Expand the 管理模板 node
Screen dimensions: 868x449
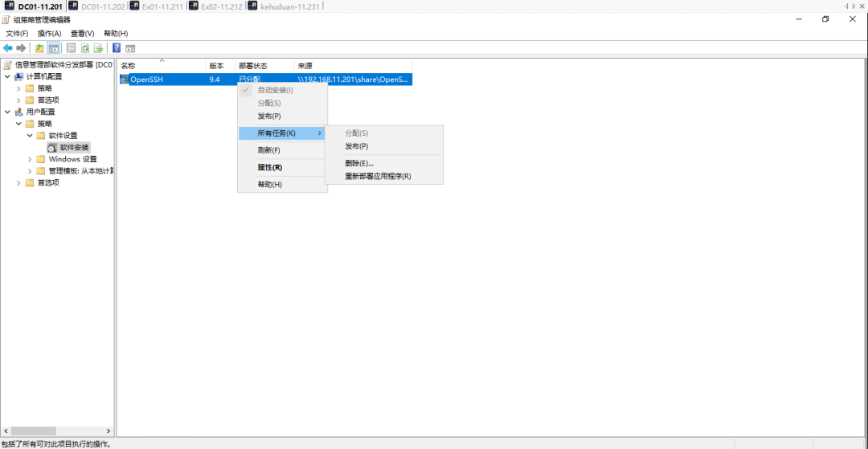click(x=31, y=171)
